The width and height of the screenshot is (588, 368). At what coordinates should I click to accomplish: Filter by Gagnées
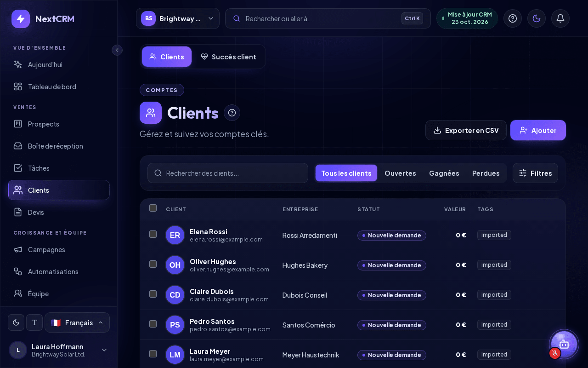(444, 173)
